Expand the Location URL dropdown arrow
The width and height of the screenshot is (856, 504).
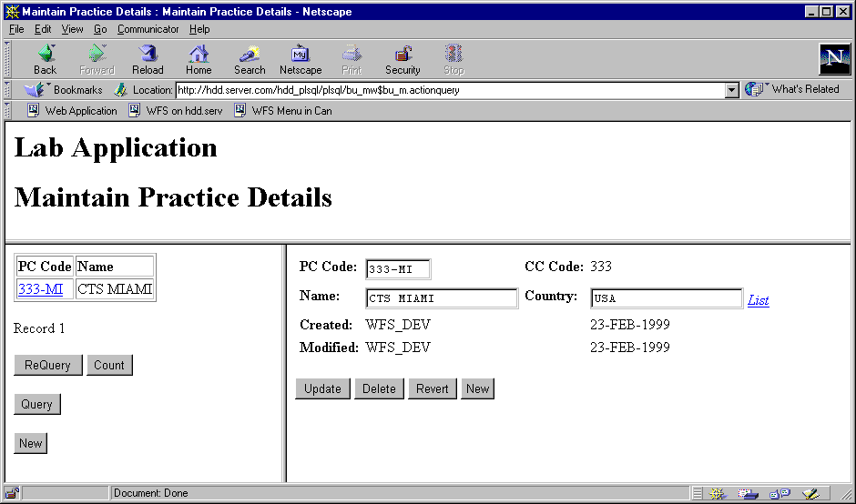coord(731,90)
